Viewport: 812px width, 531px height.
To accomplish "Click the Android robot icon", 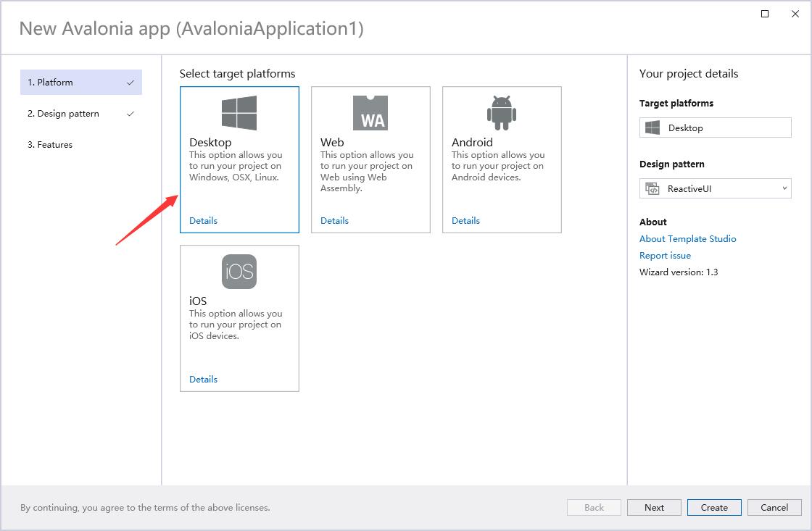I will [x=501, y=113].
